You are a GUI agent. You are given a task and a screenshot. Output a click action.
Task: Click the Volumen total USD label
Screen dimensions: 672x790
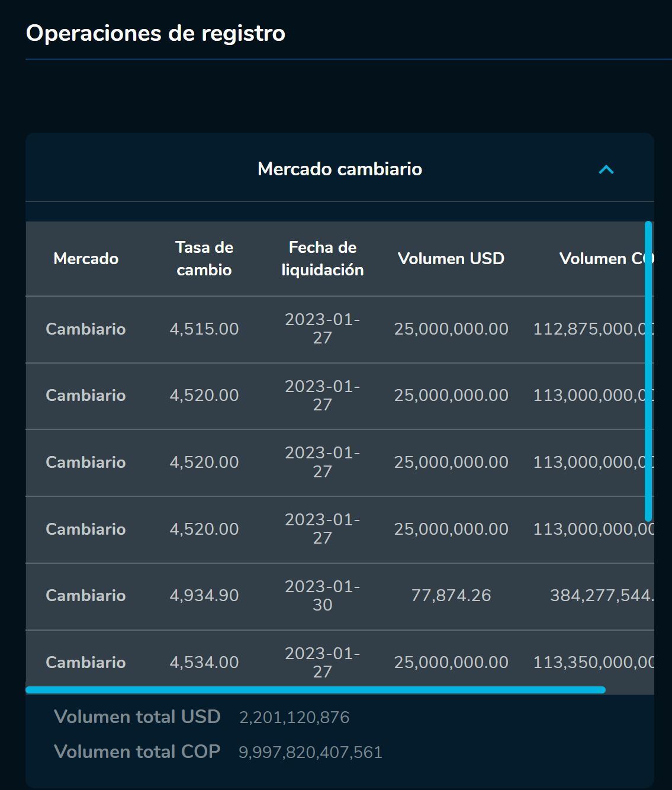tap(137, 716)
